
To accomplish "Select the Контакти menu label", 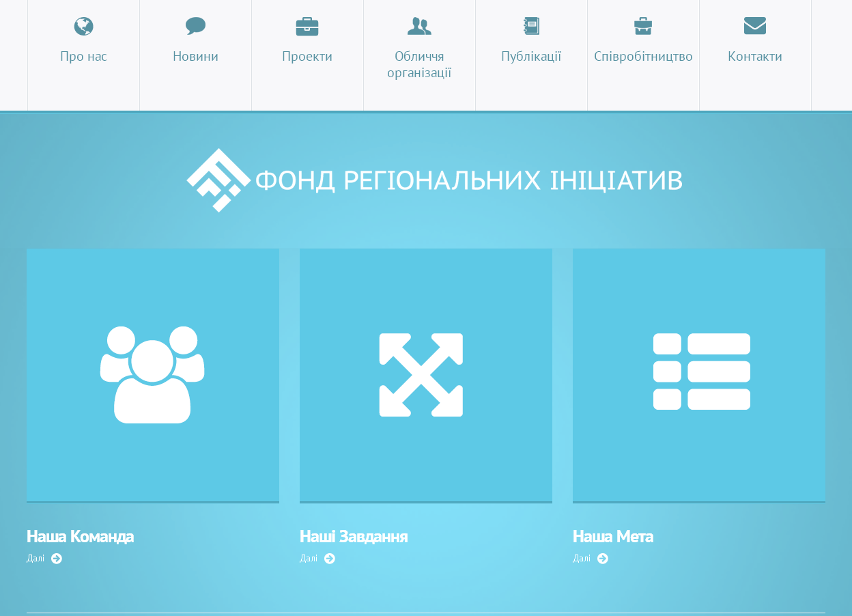I will tap(755, 57).
